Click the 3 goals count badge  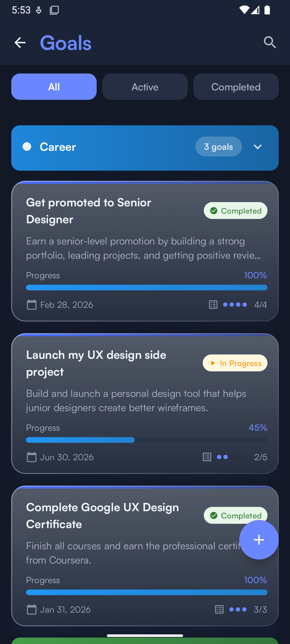click(x=219, y=147)
